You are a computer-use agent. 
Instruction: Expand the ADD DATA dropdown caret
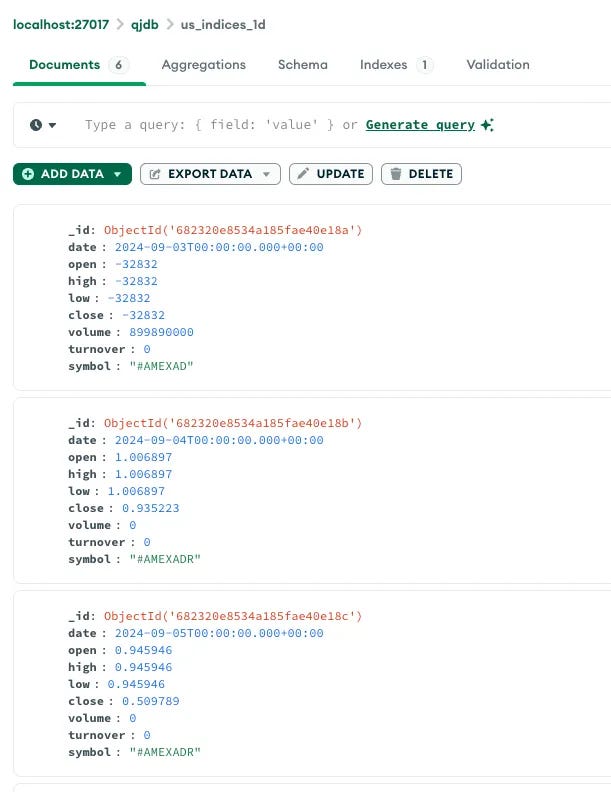pos(118,174)
